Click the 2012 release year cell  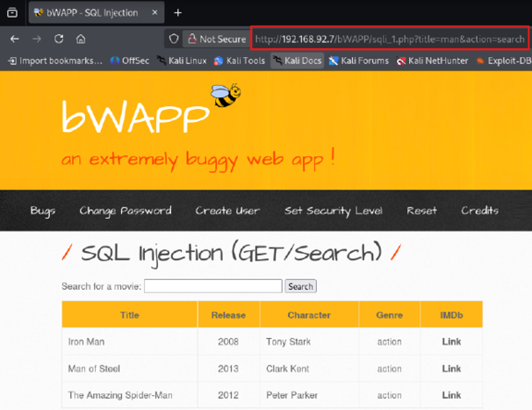(228, 395)
